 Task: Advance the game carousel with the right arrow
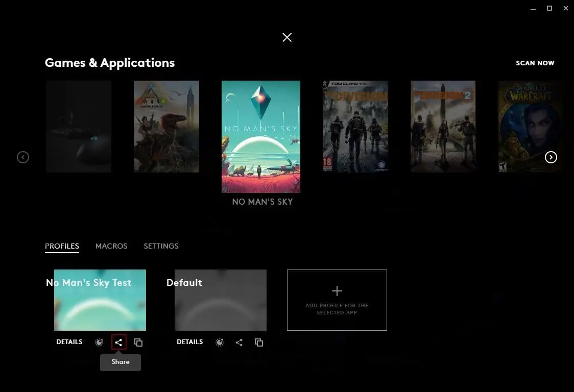tap(551, 157)
